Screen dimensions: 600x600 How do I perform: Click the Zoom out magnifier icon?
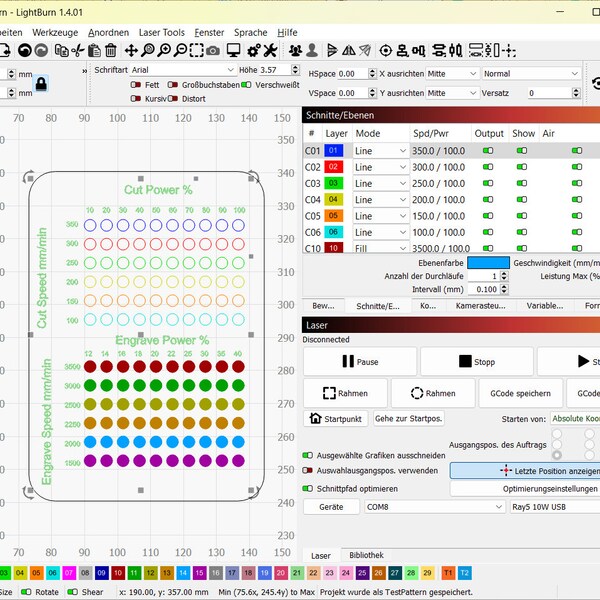pos(180,50)
